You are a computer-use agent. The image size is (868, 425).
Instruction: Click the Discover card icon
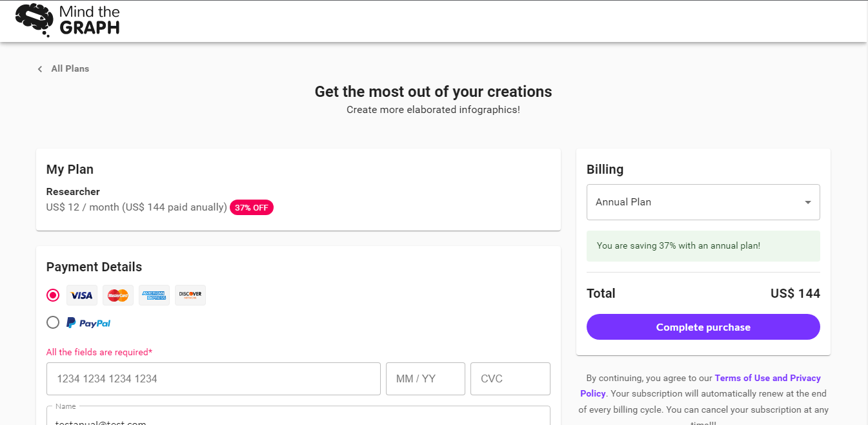pos(190,295)
